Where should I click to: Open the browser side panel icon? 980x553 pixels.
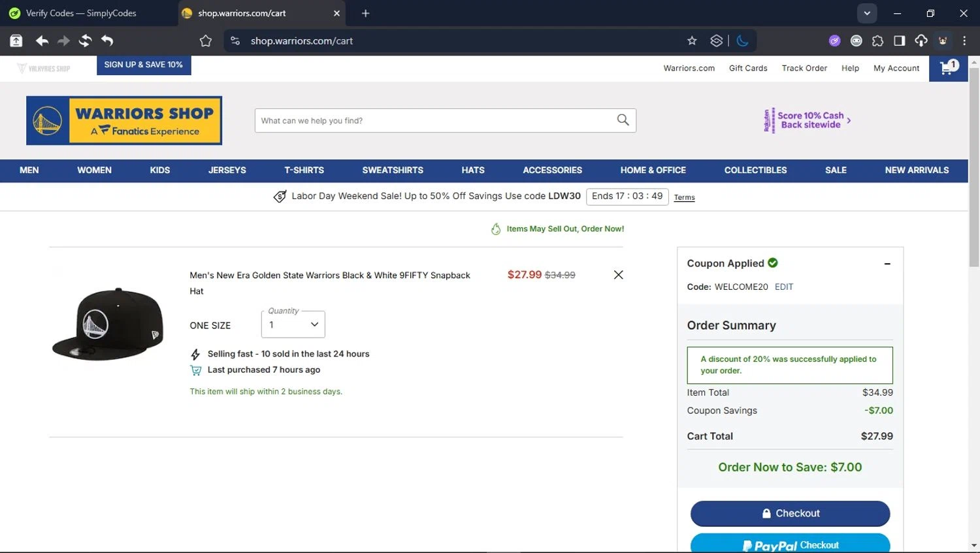tap(900, 41)
